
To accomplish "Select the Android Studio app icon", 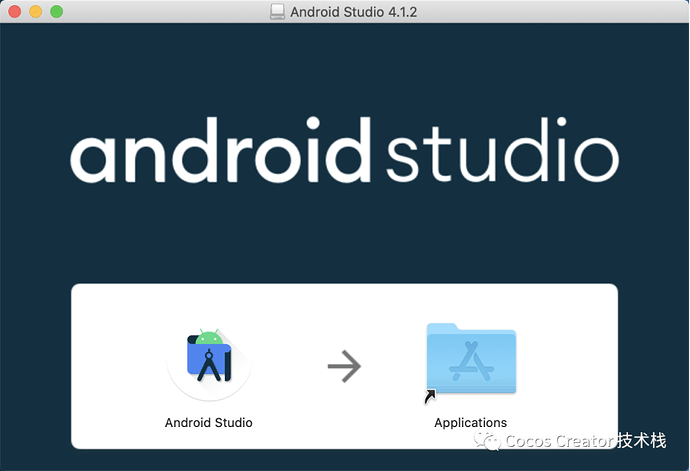I will [x=209, y=360].
